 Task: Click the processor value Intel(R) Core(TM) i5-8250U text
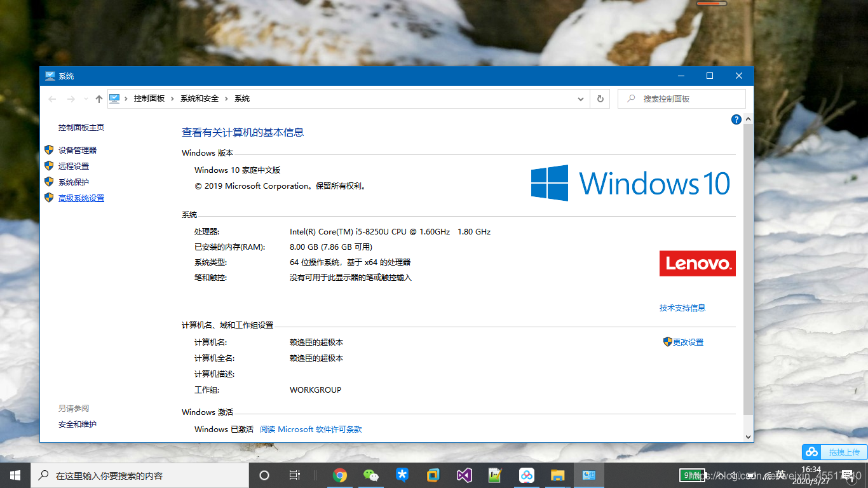click(390, 232)
